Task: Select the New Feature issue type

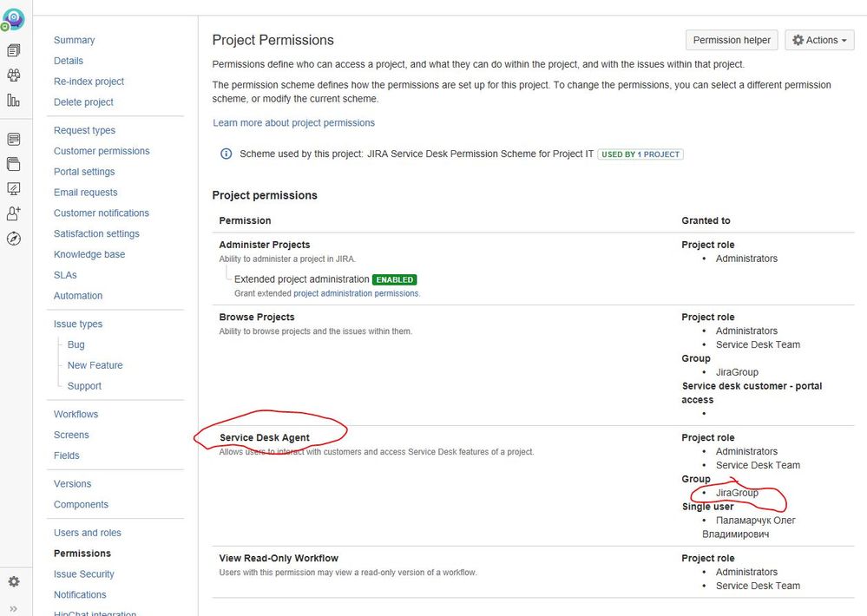Action: pyautogui.click(x=95, y=365)
